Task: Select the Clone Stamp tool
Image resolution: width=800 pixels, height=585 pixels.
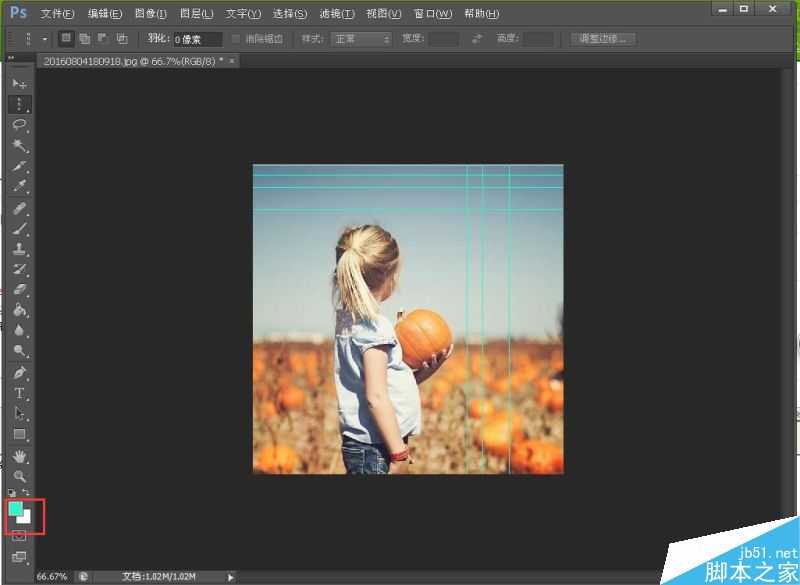Action: (19, 248)
